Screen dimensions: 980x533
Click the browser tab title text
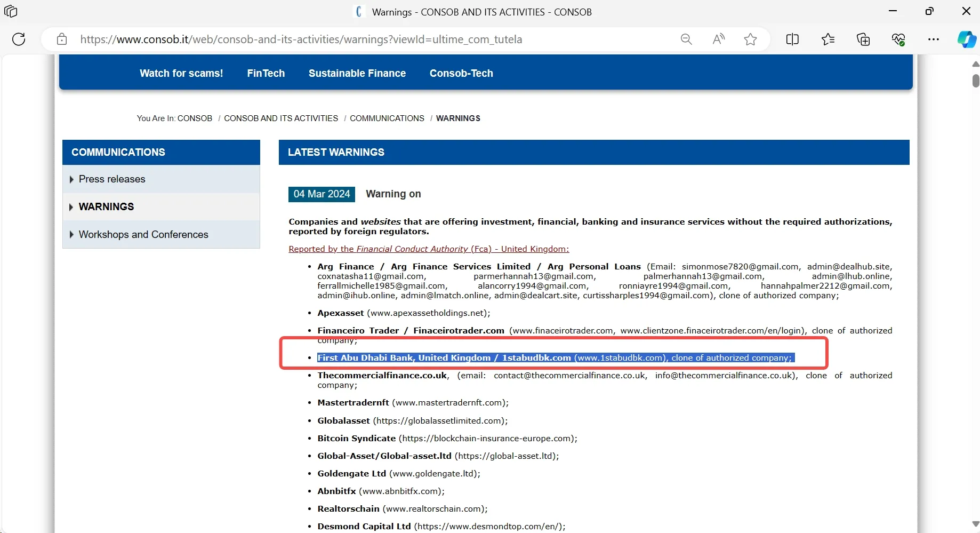coord(482,12)
